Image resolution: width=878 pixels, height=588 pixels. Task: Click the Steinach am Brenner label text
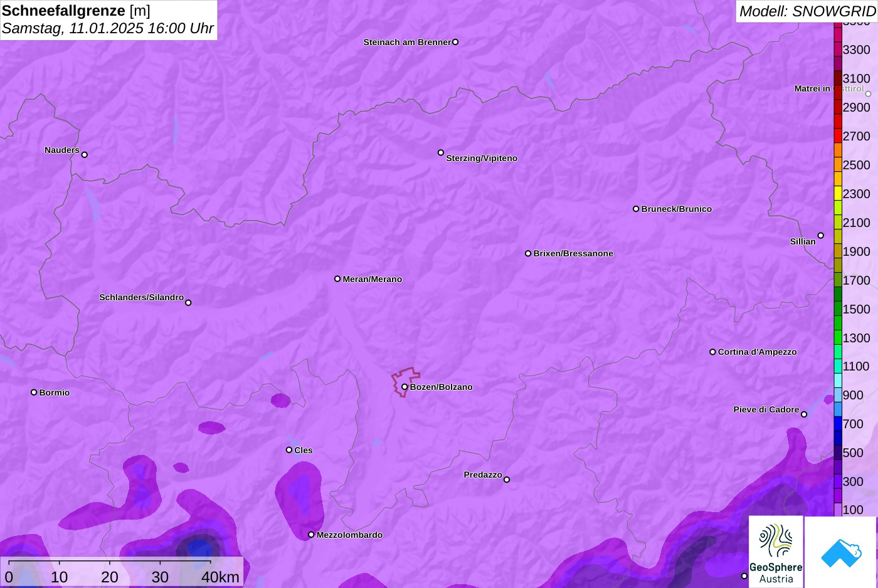coord(407,42)
